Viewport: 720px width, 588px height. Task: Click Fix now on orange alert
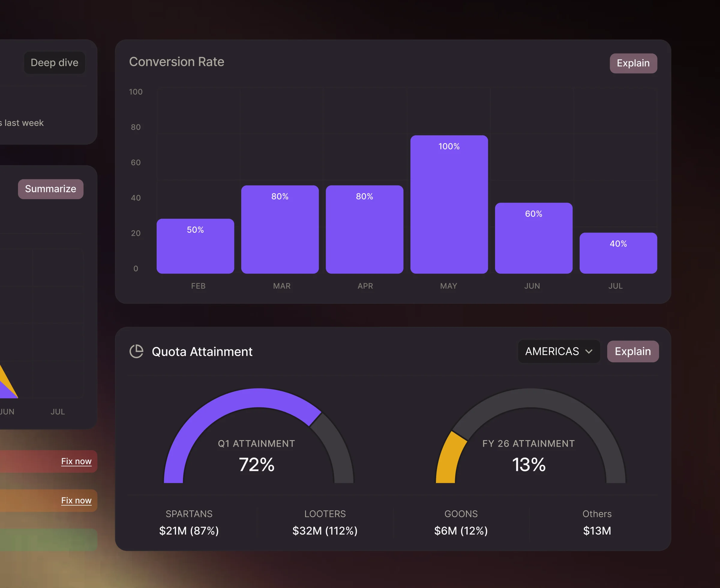click(76, 500)
